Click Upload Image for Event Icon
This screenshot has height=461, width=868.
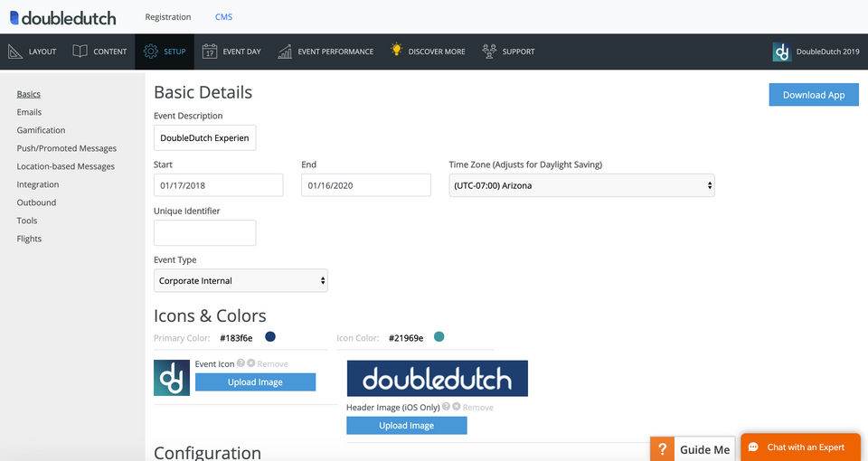pyautogui.click(x=255, y=381)
